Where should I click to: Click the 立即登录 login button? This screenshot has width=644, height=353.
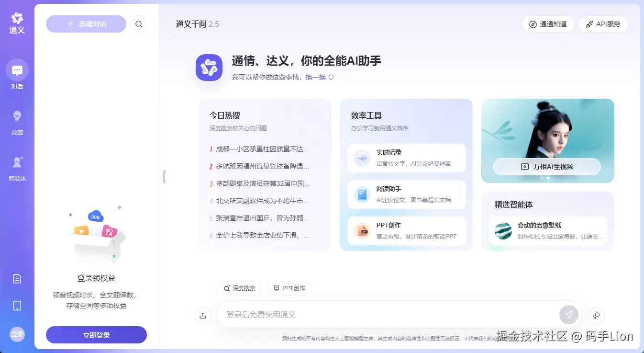tap(96, 335)
